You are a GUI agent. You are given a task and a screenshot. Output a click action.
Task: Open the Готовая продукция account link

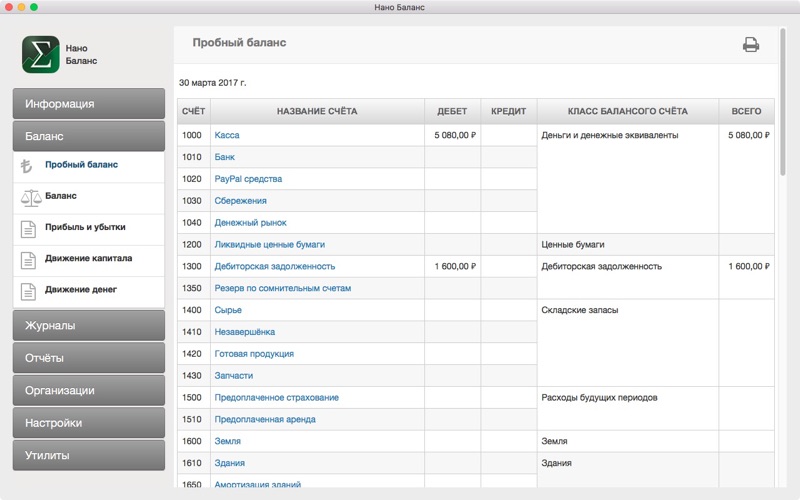pyautogui.click(x=254, y=354)
